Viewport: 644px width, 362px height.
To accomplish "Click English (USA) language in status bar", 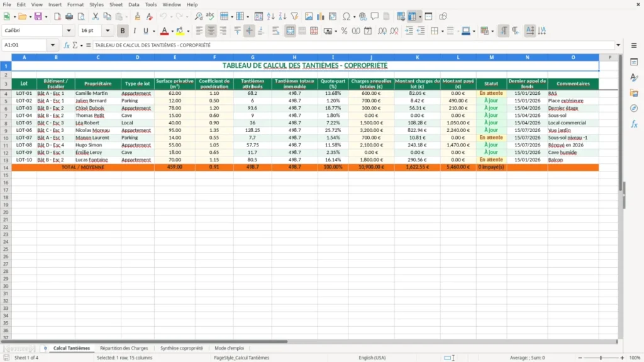I will [x=372, y=358].
